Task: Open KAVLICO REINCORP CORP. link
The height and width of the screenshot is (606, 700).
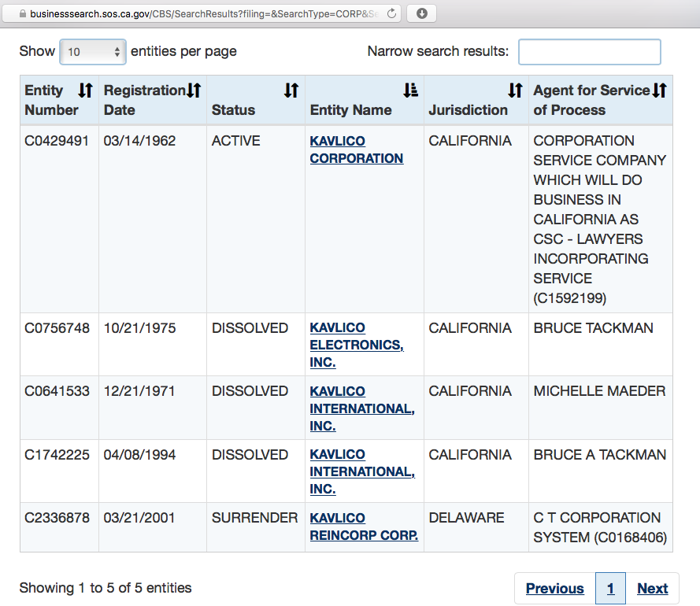Action: [363, 527]
